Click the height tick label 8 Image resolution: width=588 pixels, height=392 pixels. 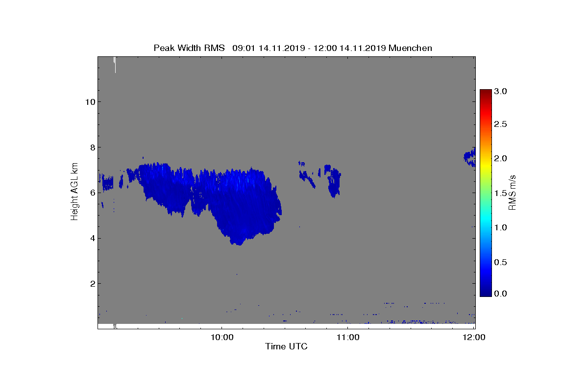point(92,147)
